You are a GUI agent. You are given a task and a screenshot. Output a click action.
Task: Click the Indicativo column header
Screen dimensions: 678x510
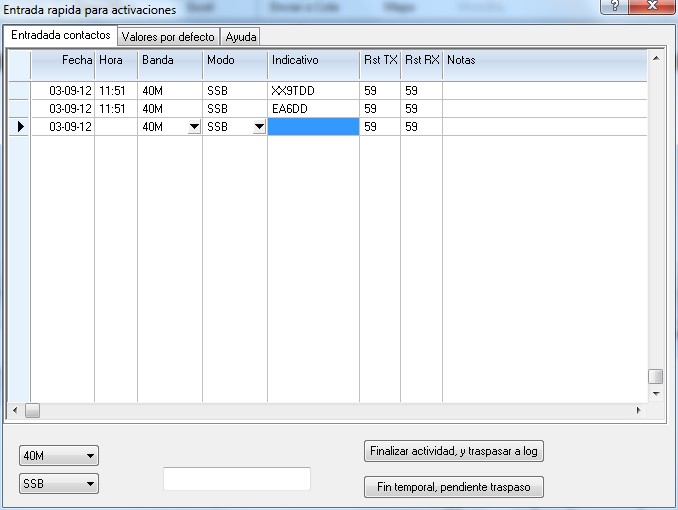tap(313, 61)
